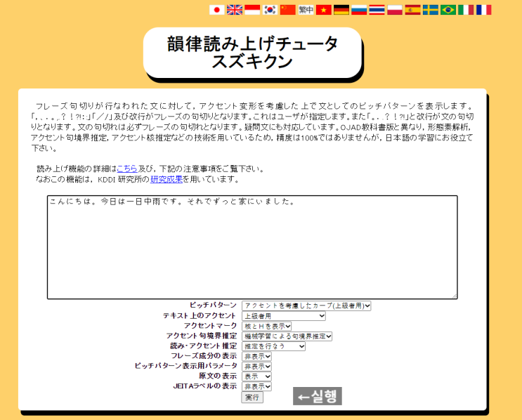Choose the Indonesian flag language option
Screen dimensions: 522x420
click(x=252, y=10)
